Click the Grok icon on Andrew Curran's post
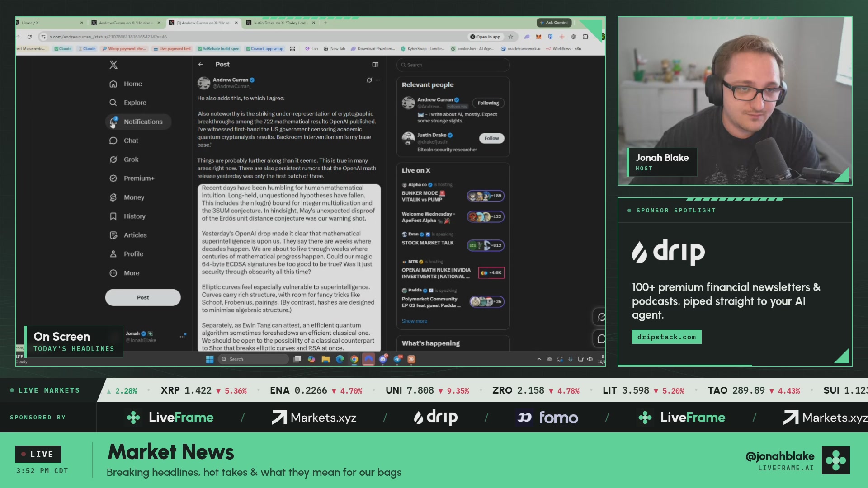Viewport: 868px width, 488px height. point(369,80)
